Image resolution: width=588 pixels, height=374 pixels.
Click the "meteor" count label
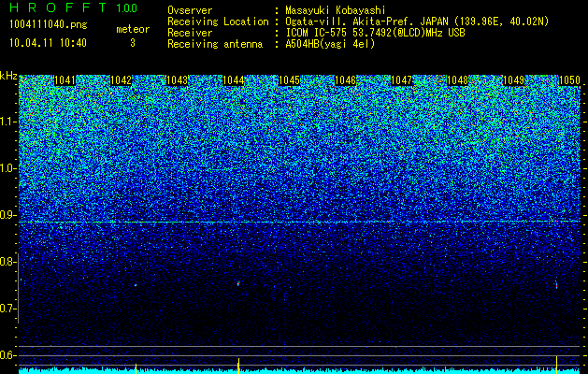click(133, 29)
